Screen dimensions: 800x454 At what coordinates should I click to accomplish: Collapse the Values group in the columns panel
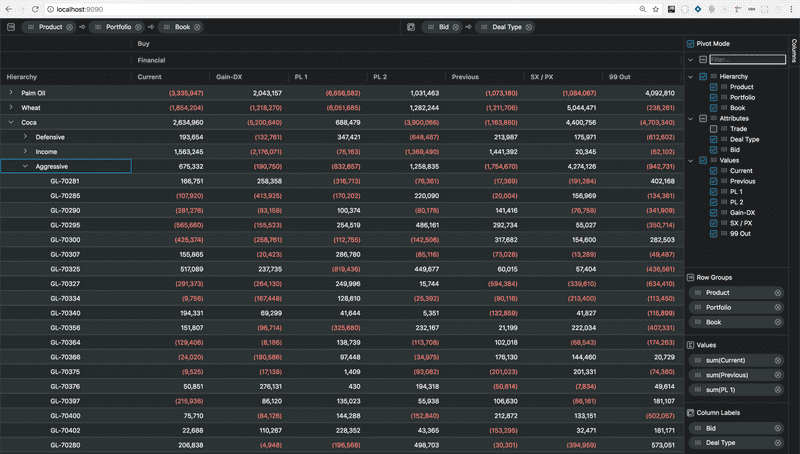(x=691, y=160)
